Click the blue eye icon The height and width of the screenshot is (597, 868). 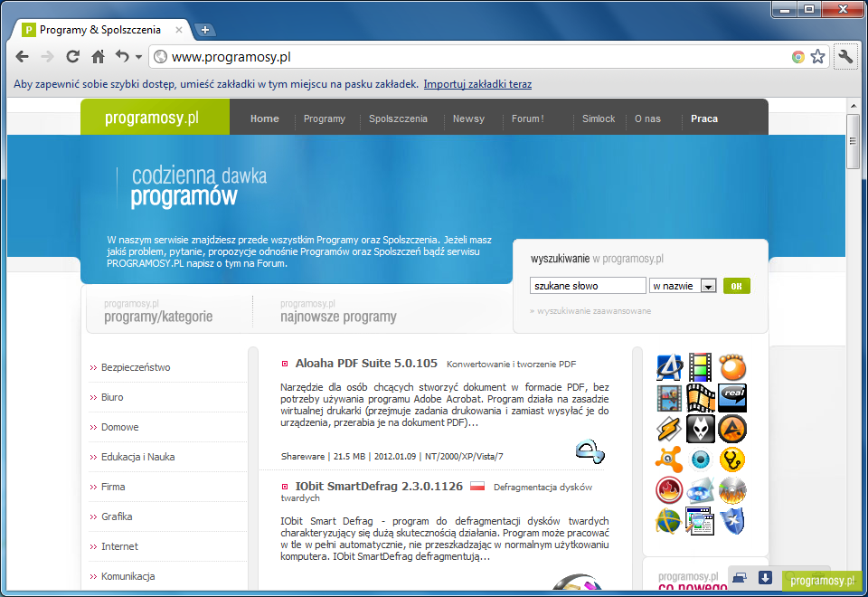700,460
